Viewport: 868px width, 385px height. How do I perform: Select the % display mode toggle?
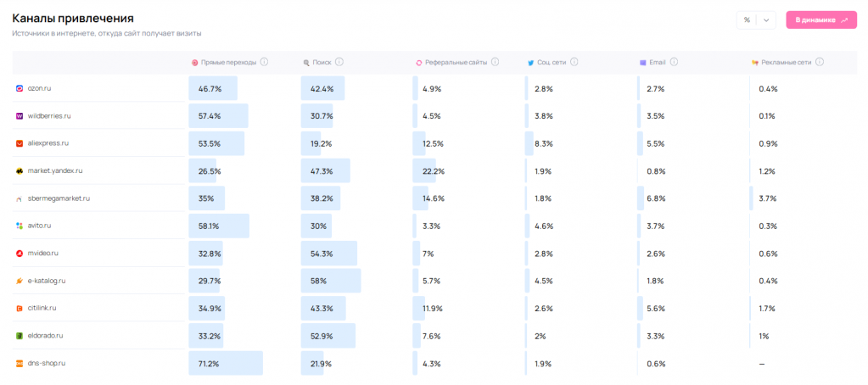747,20
